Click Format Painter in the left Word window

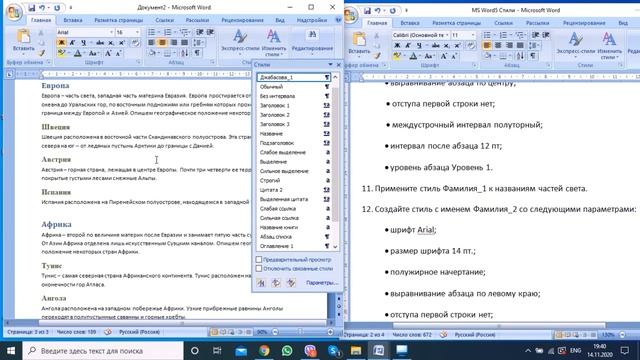coord(42,53)
